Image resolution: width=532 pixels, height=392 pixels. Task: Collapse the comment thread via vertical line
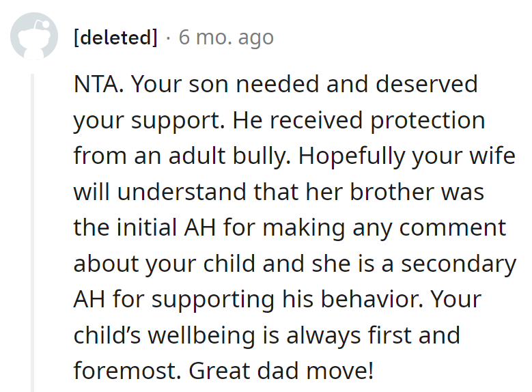tap(32, 232)
